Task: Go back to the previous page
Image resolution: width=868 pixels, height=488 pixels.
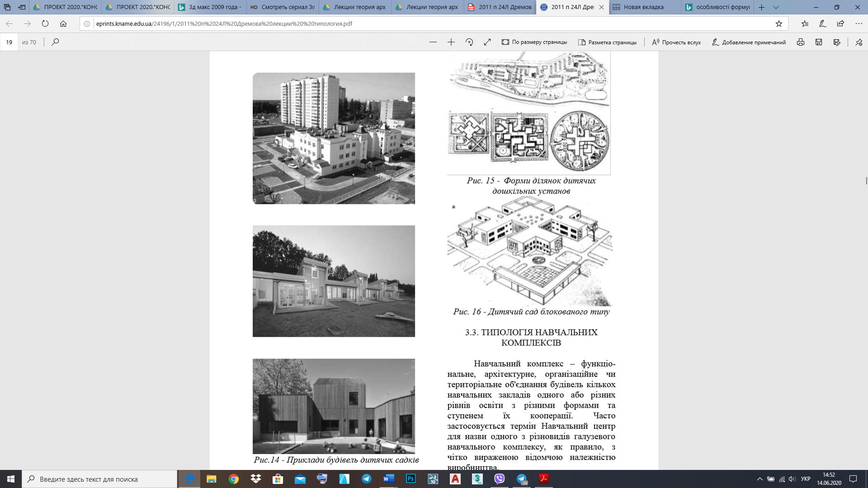Action: pyautogui.click(x=9, y=23)
